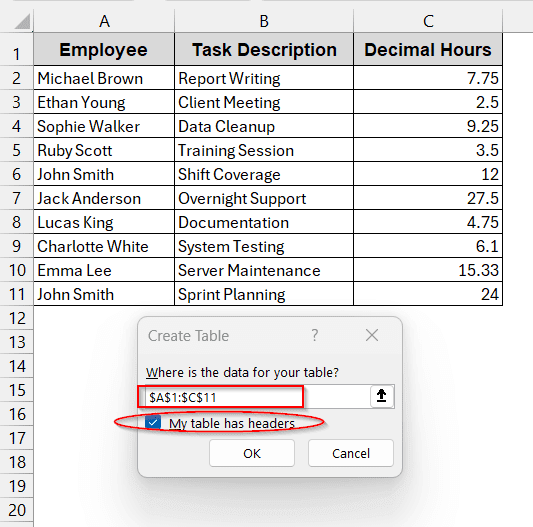This screenshot has width=533, height=527.
Task: Click the Task Description header cell
Action: [x=264, y=50]
